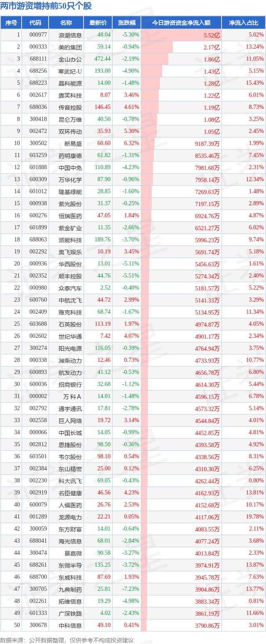Viewport: 266px width, 644px height.
Task: Select stock name 阳光电源
Action: (71, 349)
